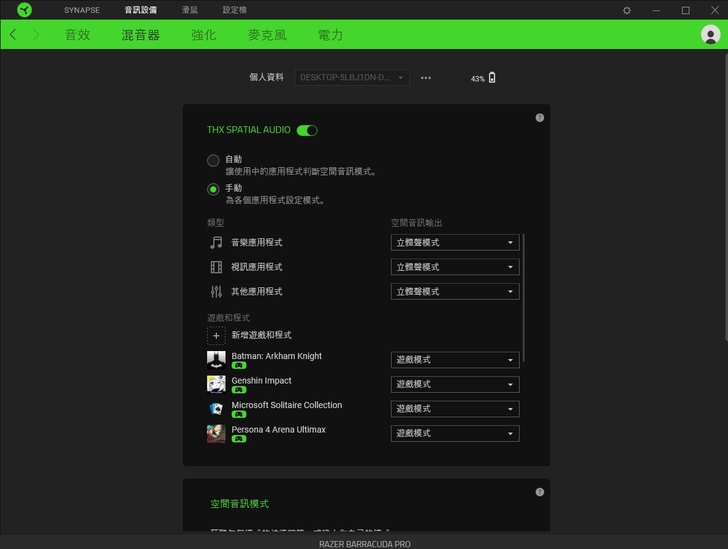This screenshot has height=549, width=728.
Task: Click Batman: Arkham Knight name text
Action: pos(276,356)
